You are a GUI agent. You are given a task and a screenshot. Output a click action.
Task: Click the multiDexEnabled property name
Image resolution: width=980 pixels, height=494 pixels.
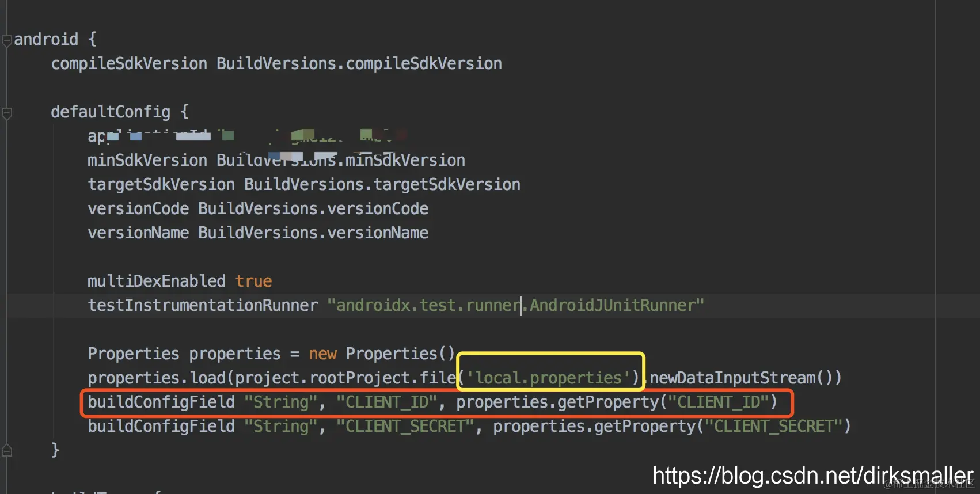coord(157,281)
